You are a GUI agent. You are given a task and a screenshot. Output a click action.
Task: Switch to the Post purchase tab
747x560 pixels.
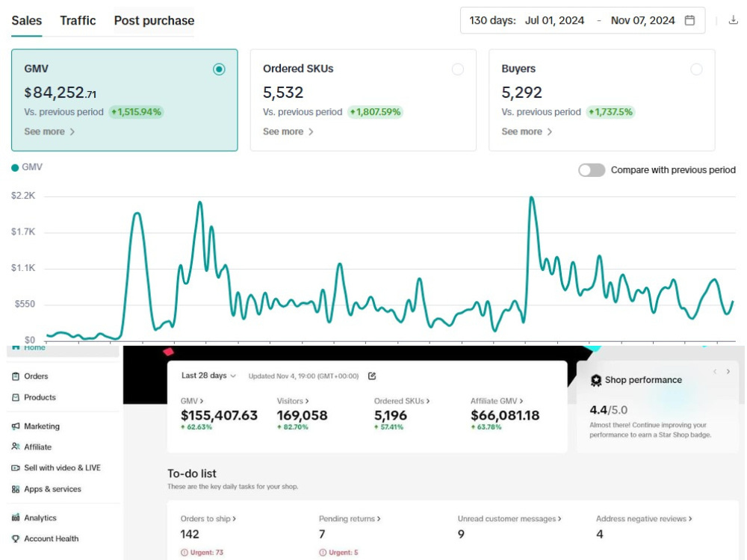(154, 20)
